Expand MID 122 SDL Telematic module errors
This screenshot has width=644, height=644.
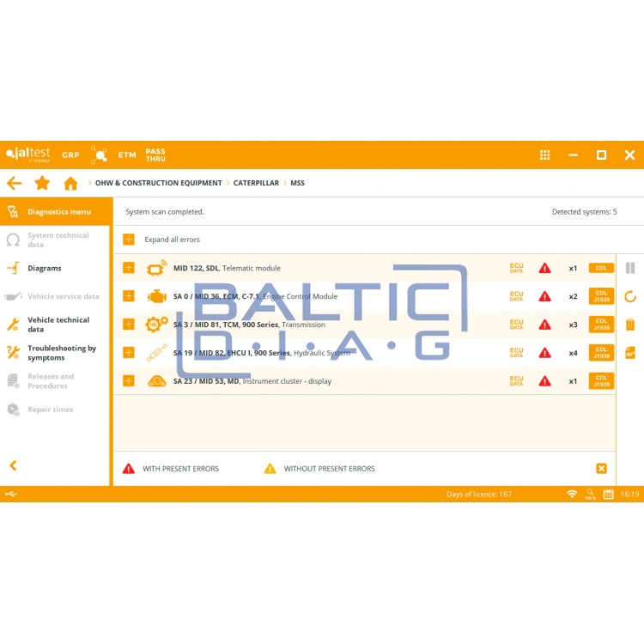(x=129, y=268)
